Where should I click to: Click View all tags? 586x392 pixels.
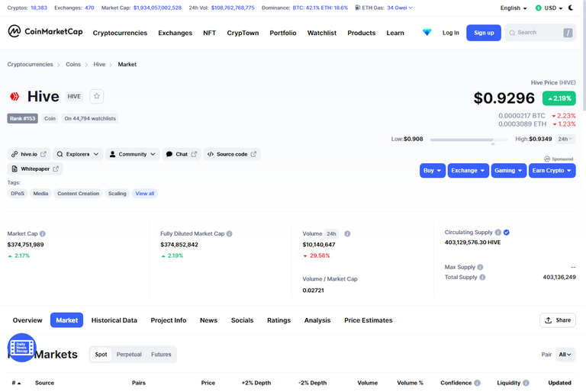145,194
